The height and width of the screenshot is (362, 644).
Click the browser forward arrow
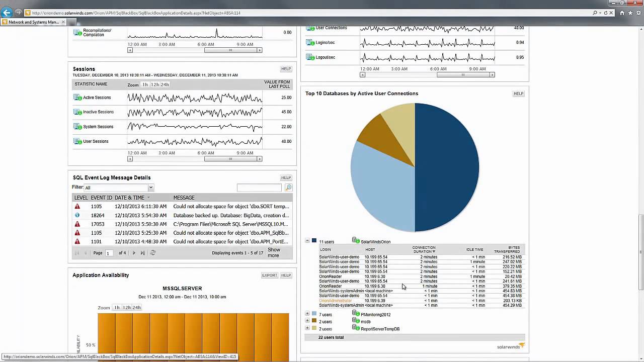pyautogui.click(x=19, y=13)
